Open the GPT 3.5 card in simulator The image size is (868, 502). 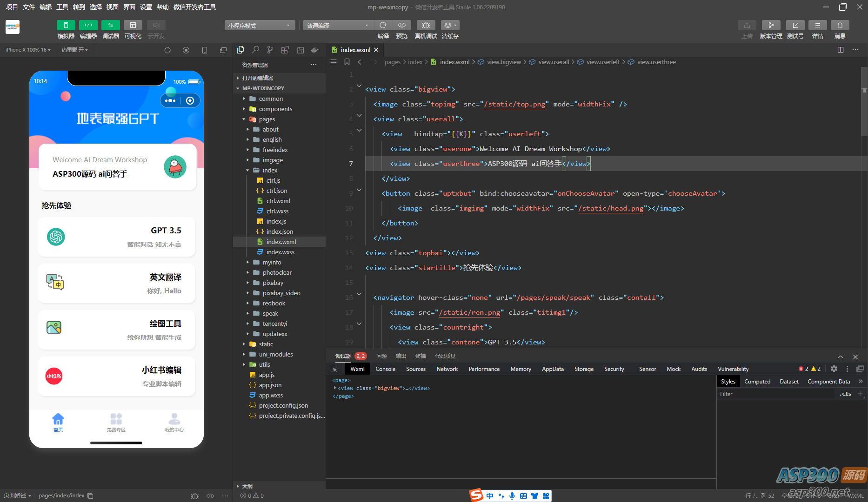tap(116, 237)
